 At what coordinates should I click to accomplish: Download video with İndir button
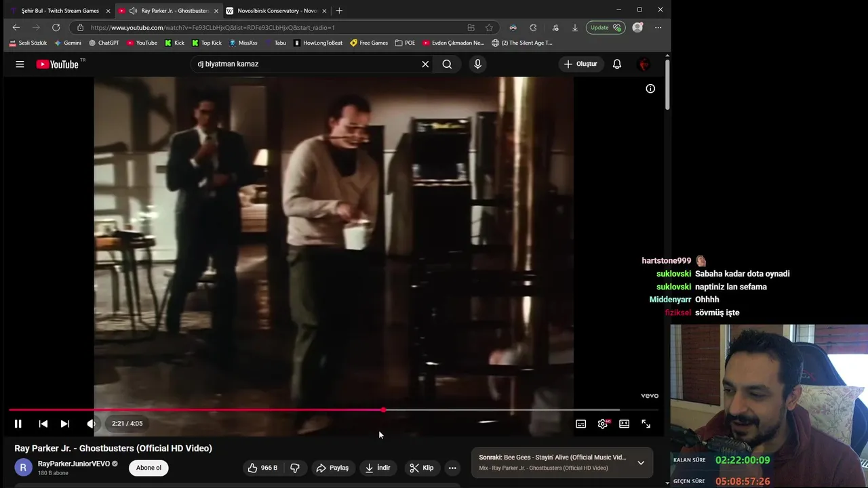(x=378, y=468)
